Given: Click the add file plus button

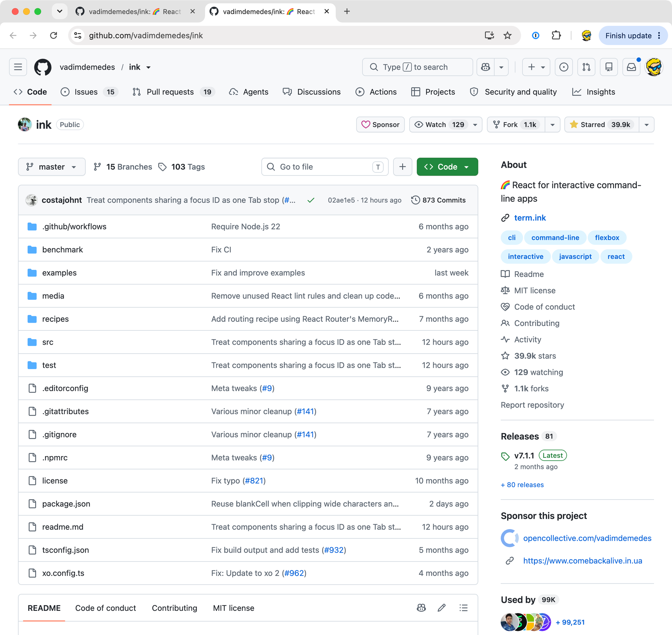Looking at the screenshot, I should [x=402, y=166].
